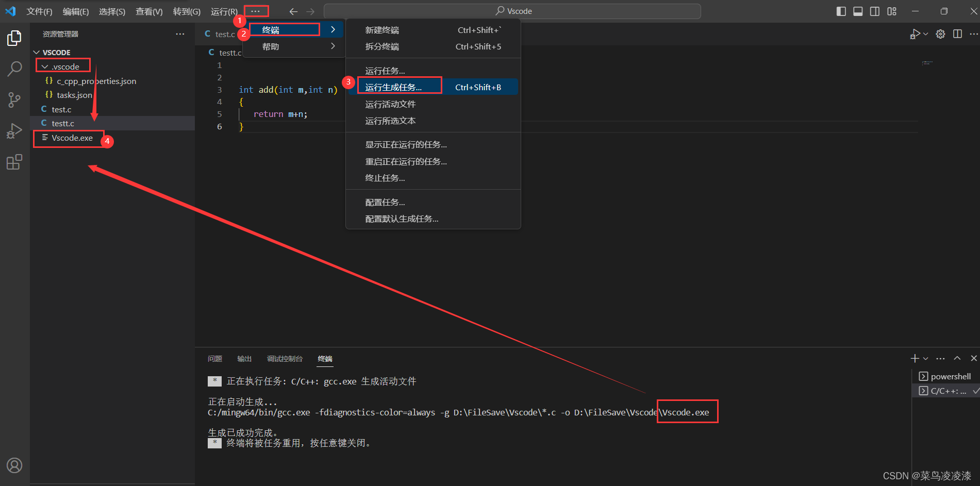Close the bottom panel

974,358
